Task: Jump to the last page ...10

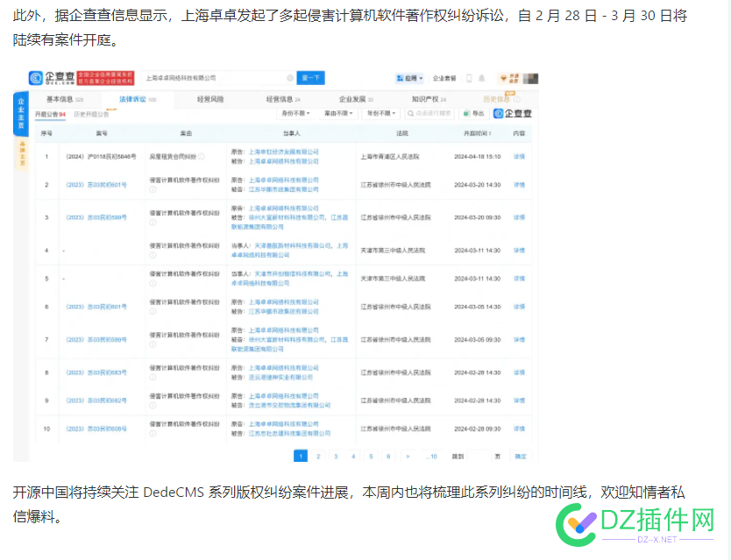Action: (432, 456)
